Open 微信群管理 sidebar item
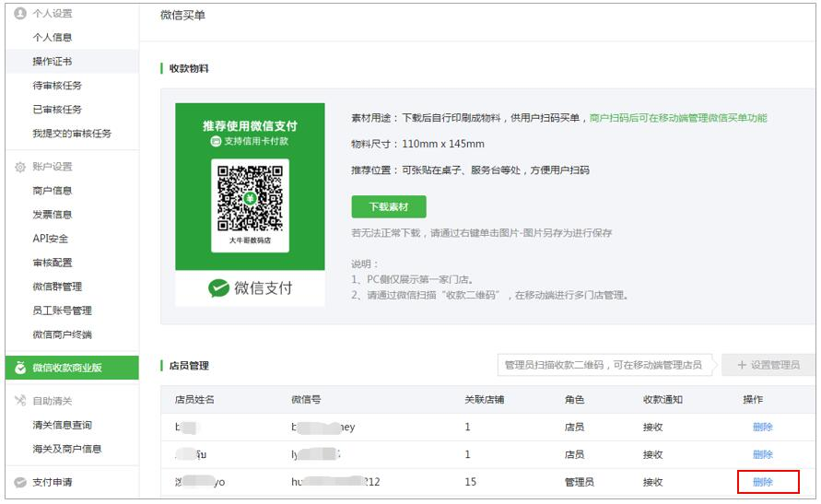This screenshot has height=504, width=821. (57, 287)
